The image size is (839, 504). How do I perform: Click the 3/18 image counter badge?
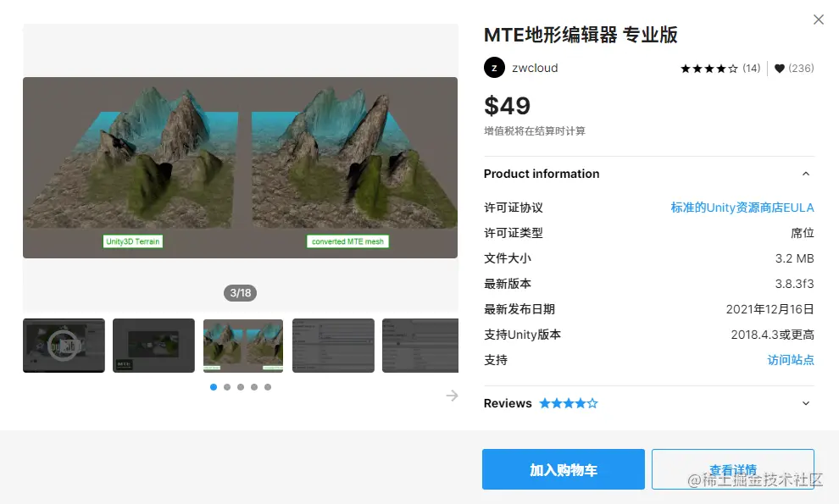[x=240, y=293]
